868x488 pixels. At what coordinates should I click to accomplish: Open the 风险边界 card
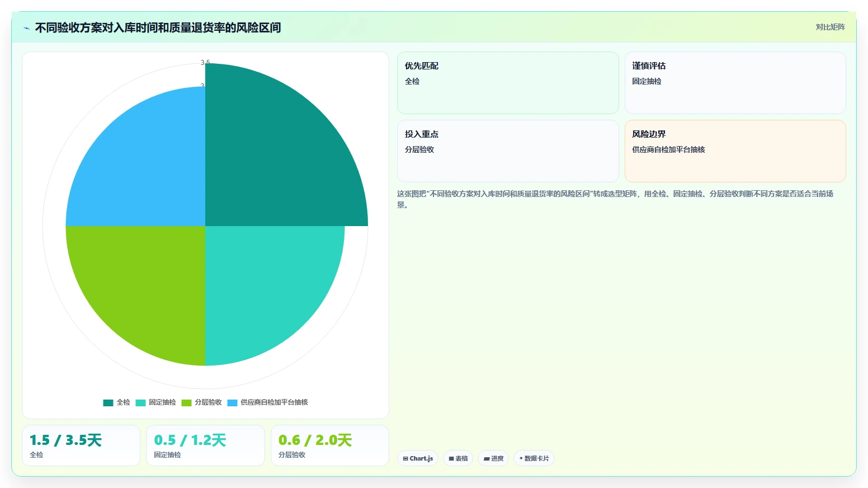(735, 151)
